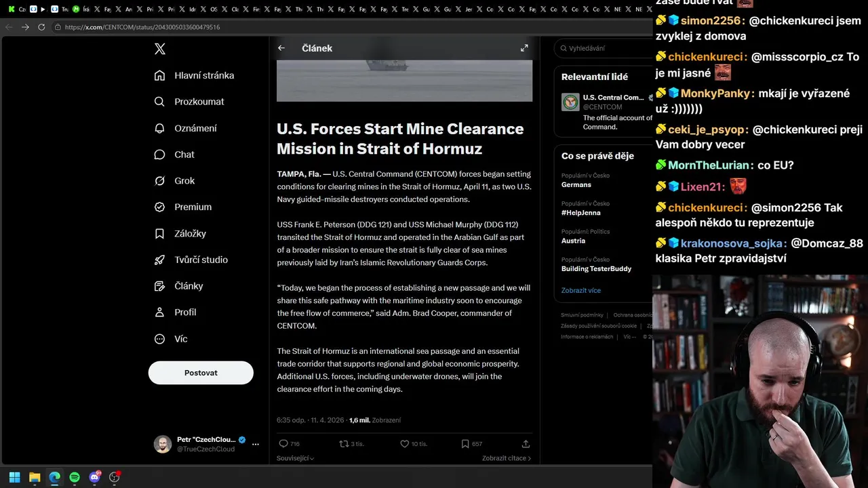Open Smluvní podmínky footer link
Viewport: 868px width, 488px height.
(582, 315)
